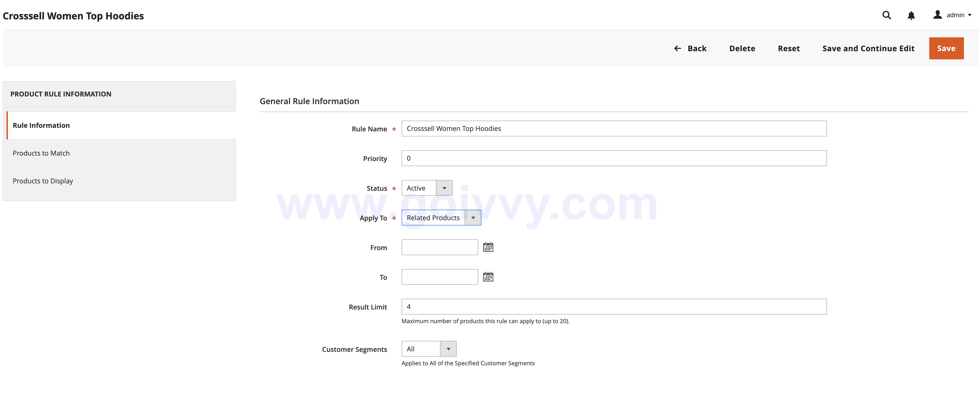The width and height of the screenshot is (980, 394).
Task: Expand the Customer Segments dropdown
Action: point(429,349)
